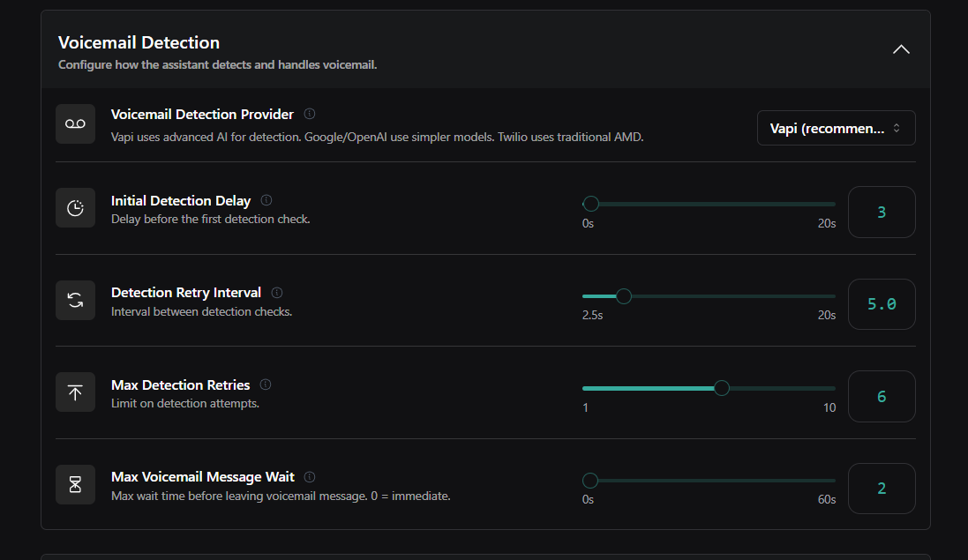
Task: Click the Detection Retry Interval value field
Action: pos(881,304)
